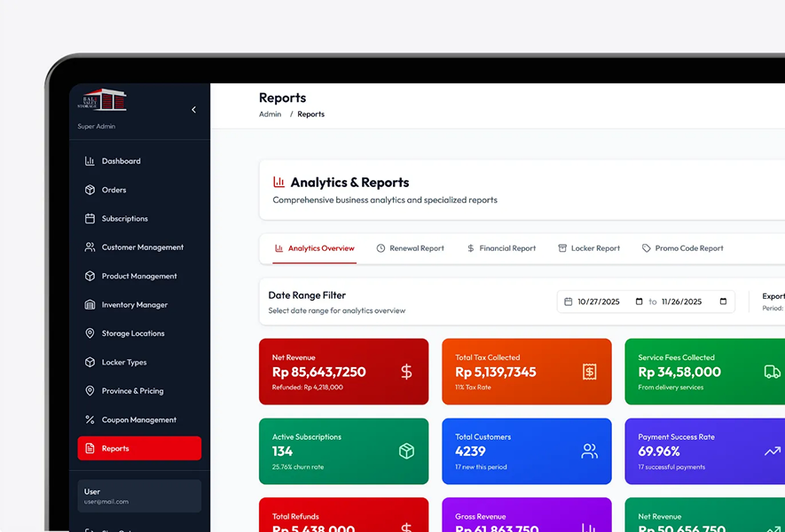The image size is (785, 532).
Task: Open the Gross Revenue card
Action: click(527, 515)
